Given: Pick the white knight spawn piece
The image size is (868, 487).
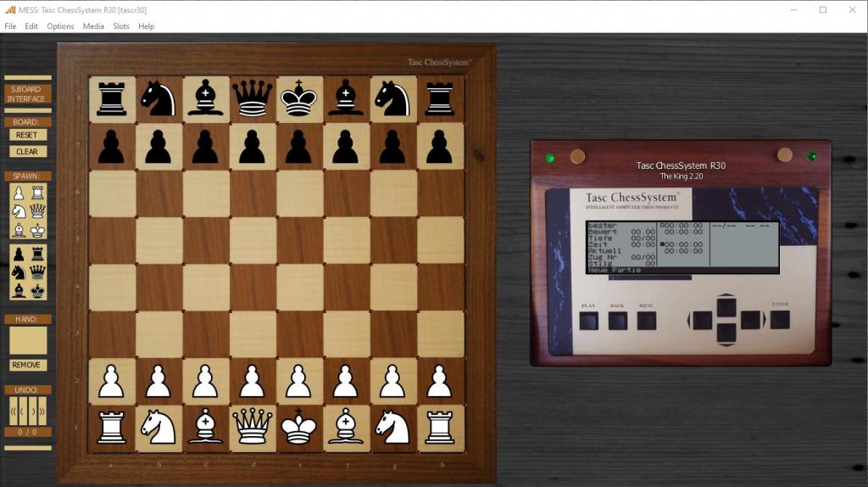Looking at the screenshot, I should click(x=19, y=210).
